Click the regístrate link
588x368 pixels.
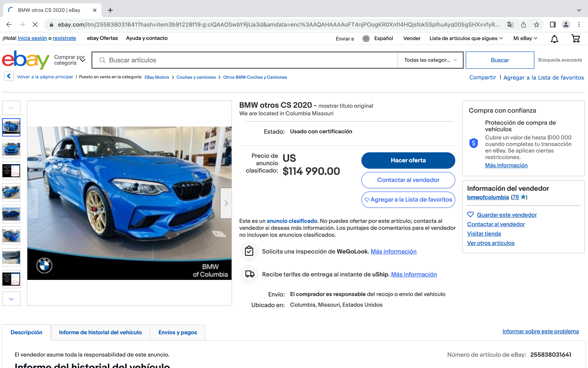pos(64,38)
